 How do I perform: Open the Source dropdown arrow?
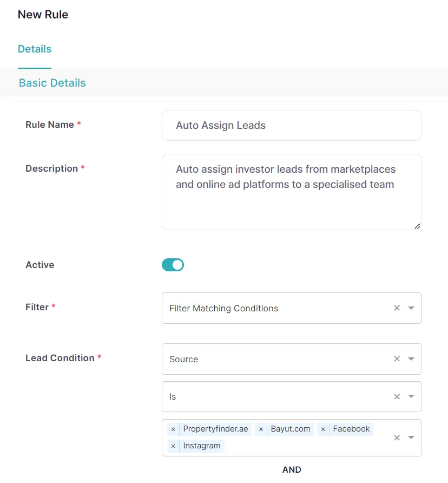[411, 359]
